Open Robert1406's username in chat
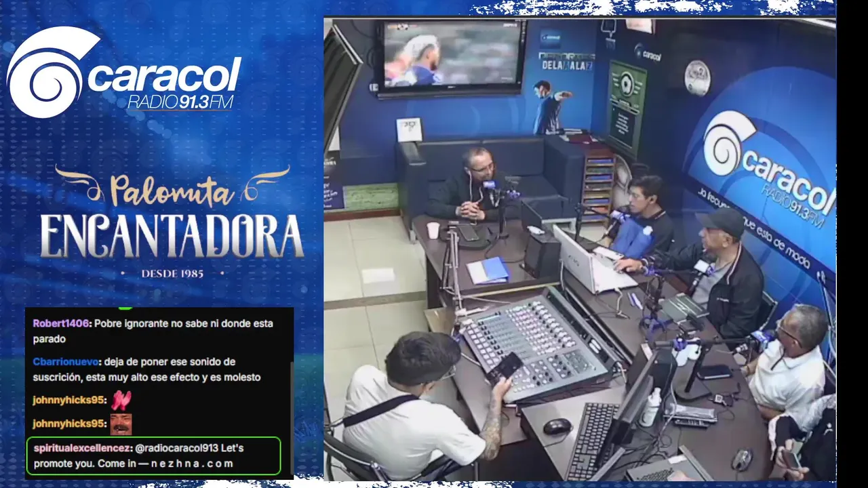The image size is (868, 488). 61,323
